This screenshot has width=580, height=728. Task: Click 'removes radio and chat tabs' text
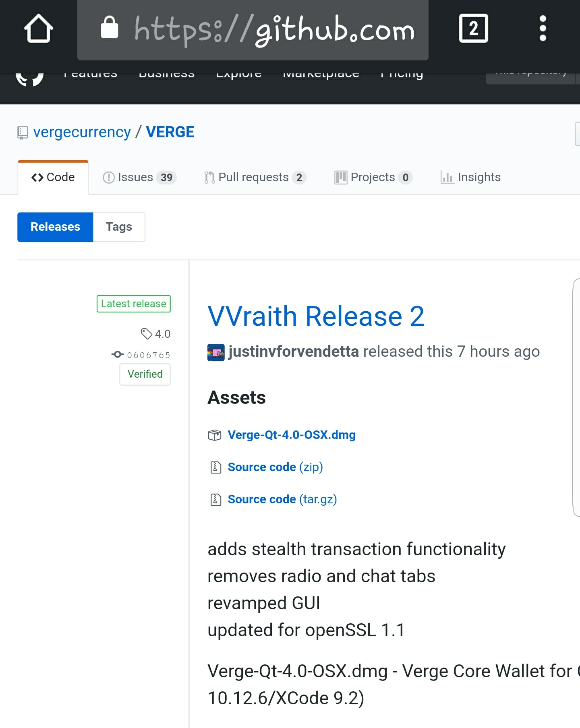click(x=321, y=576)
